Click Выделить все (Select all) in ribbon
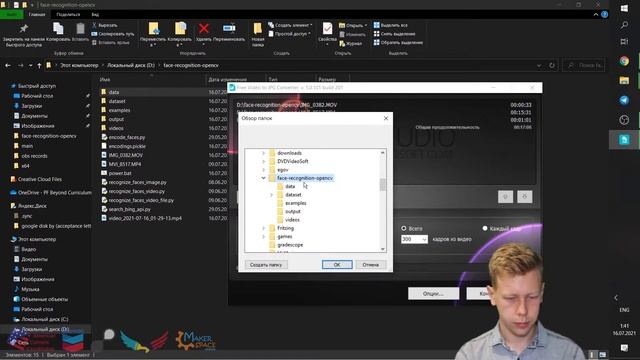This screenshot has width=640, height=360. 391,25
